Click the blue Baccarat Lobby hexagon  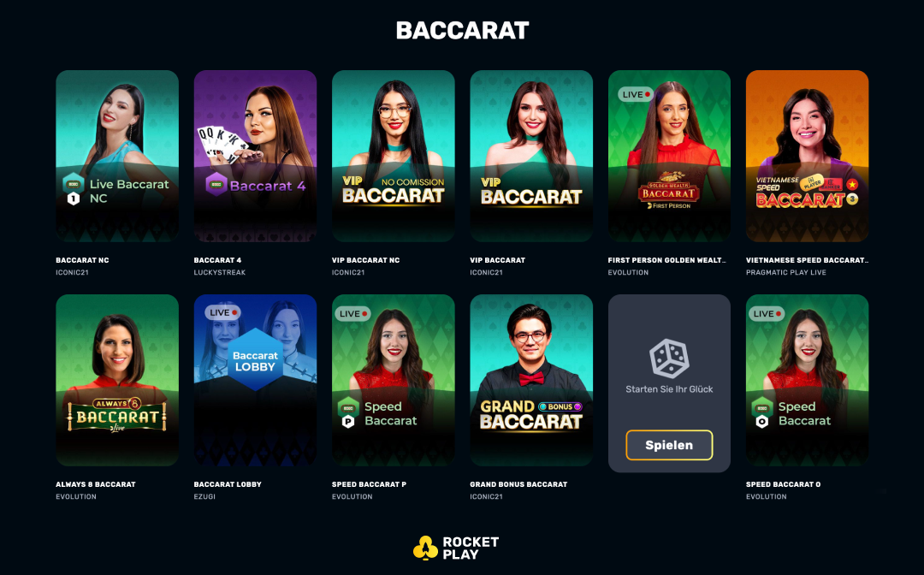255,360
